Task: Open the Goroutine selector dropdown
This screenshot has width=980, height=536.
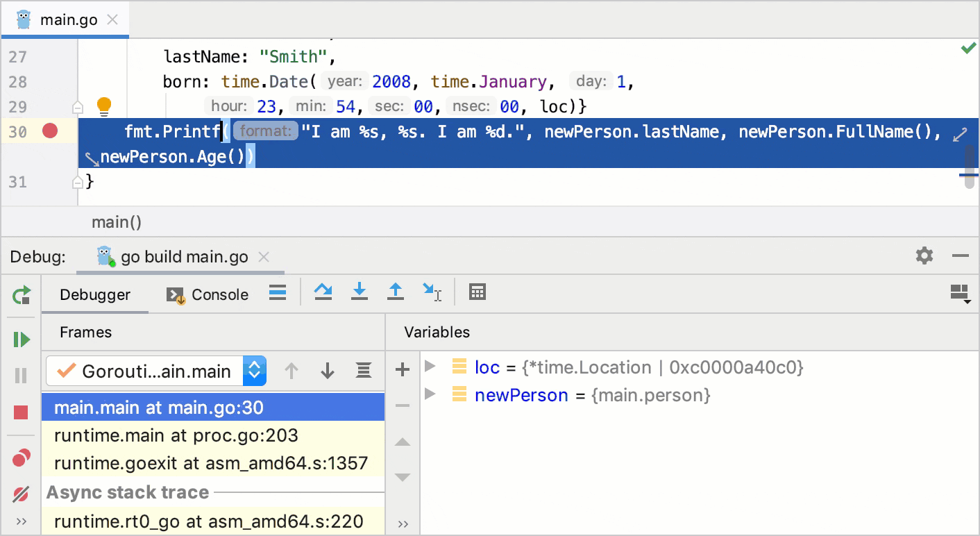Action: [253, 371]
